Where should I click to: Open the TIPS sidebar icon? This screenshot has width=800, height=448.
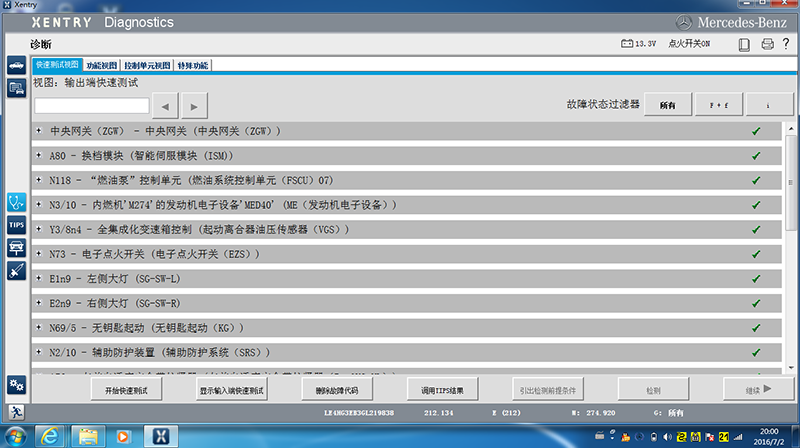click(x=16, y=225)
